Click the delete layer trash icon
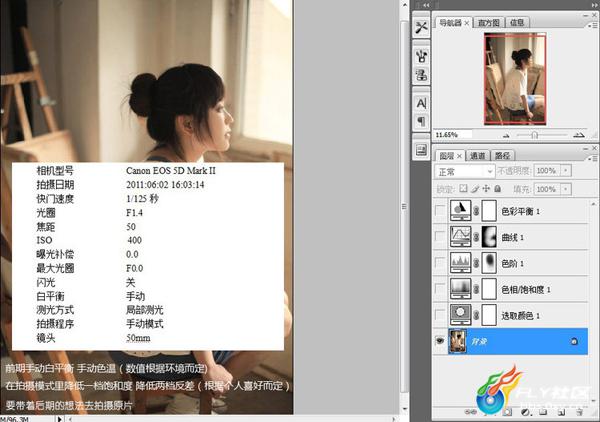600x422 pixels. point(579,412)
